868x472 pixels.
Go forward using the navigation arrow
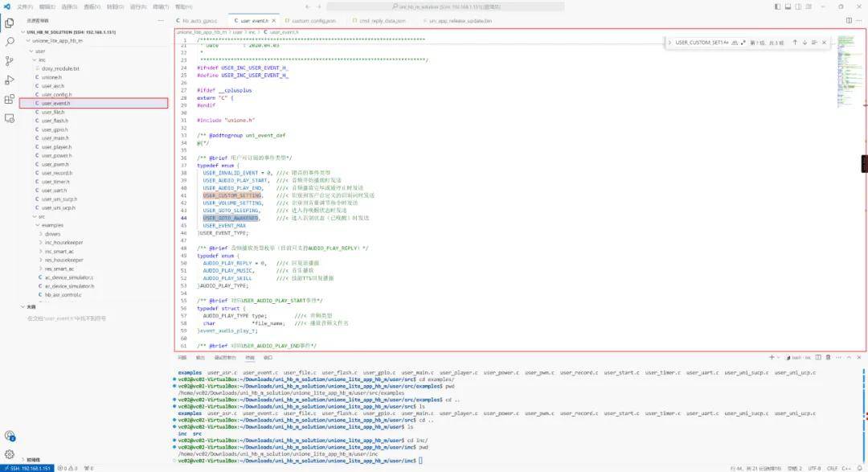[x=319, y=6]
